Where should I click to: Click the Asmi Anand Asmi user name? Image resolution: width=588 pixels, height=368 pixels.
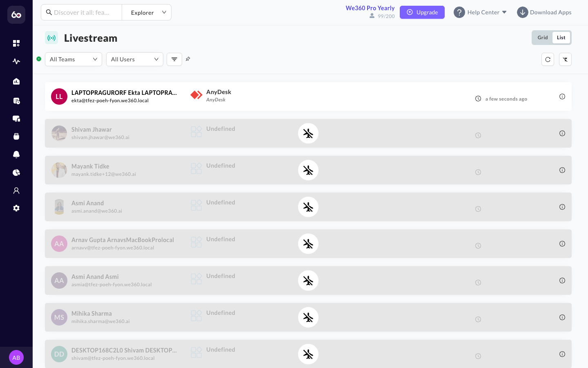coord(95,277)
